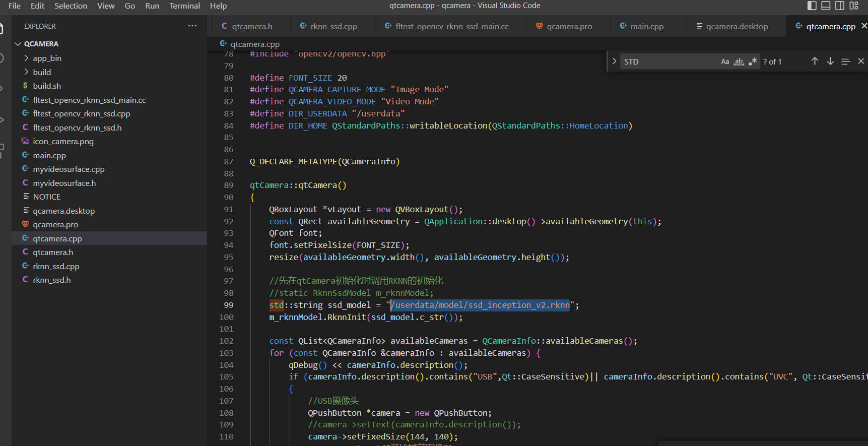
Task: Open the File menu
Action: click(x=15, y=6)
